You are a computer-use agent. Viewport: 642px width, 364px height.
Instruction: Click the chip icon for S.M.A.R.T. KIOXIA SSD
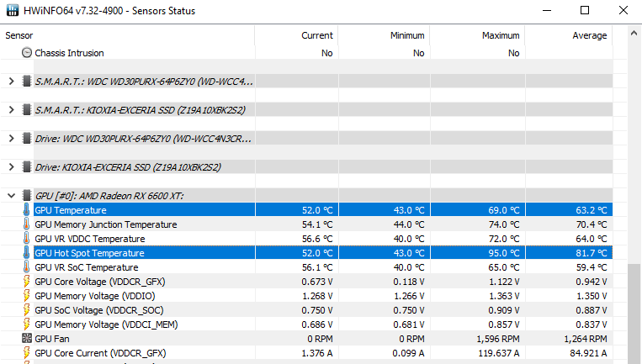click(x=27, y=109)
